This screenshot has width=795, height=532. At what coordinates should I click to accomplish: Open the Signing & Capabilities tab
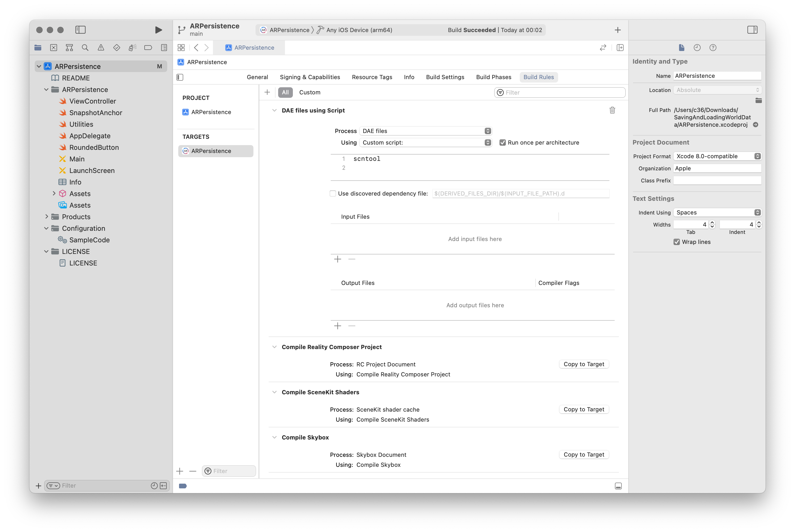pyautogui.click(x=309, y=77)
